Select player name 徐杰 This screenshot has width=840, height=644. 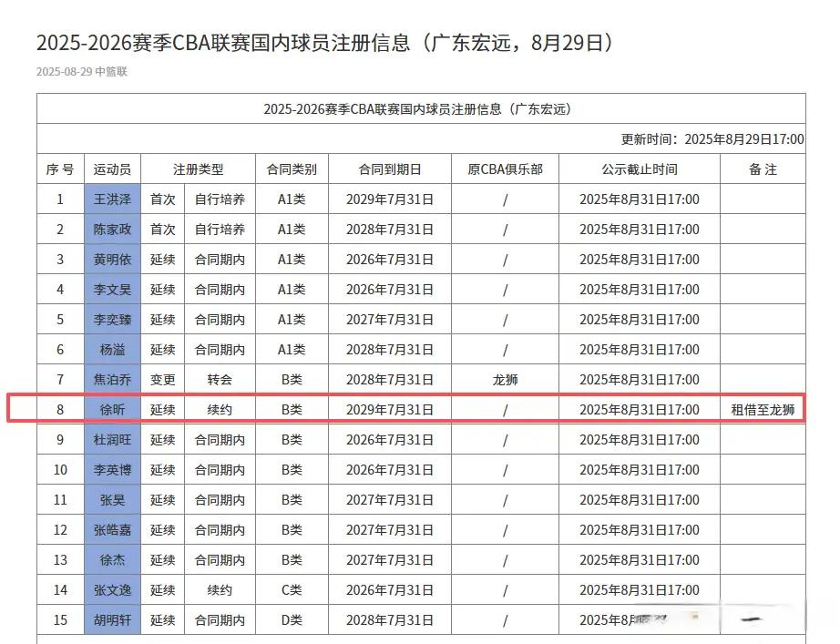click(x=112, y=560)
